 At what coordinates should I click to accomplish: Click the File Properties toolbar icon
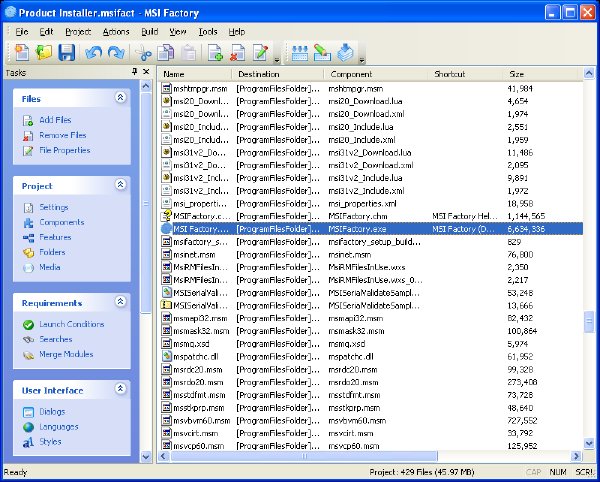click(260, 53)
